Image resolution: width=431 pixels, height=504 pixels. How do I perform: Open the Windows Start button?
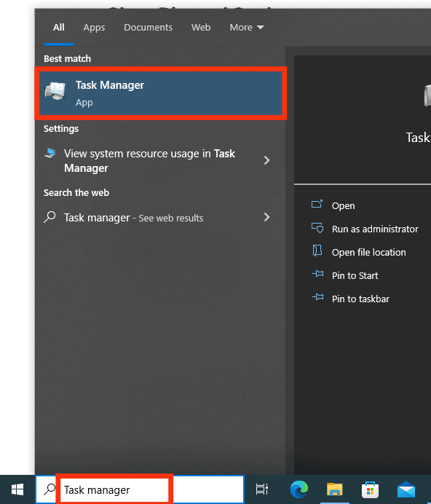[x=17, y=489]
